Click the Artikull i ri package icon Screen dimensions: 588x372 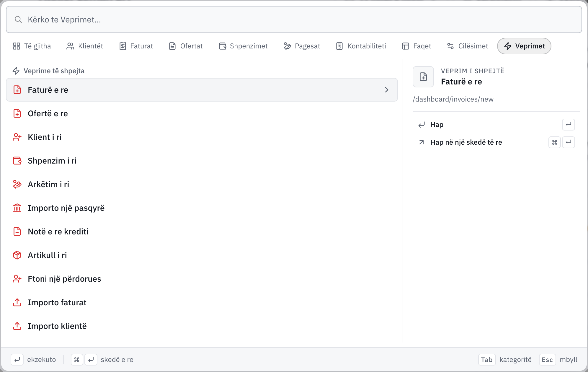[17, 255]
